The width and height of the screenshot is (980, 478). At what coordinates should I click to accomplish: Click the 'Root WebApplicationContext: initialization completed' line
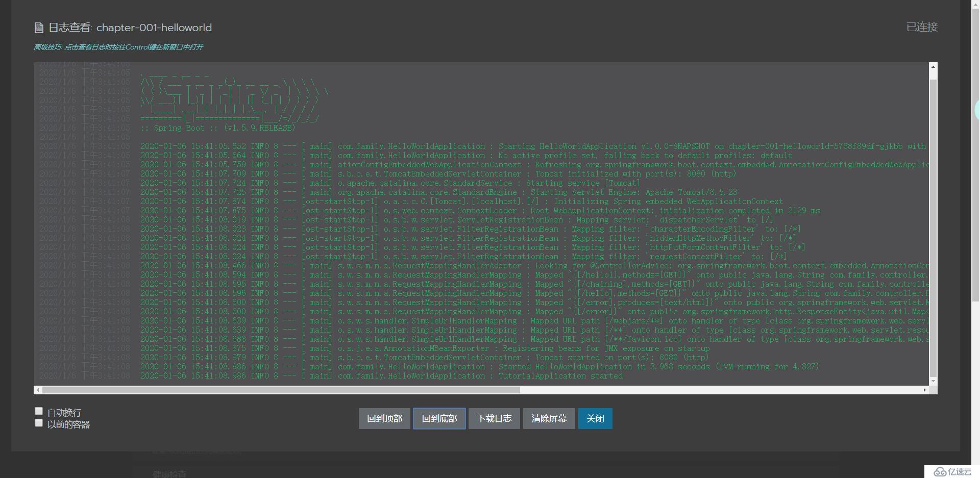click(480, 211)
